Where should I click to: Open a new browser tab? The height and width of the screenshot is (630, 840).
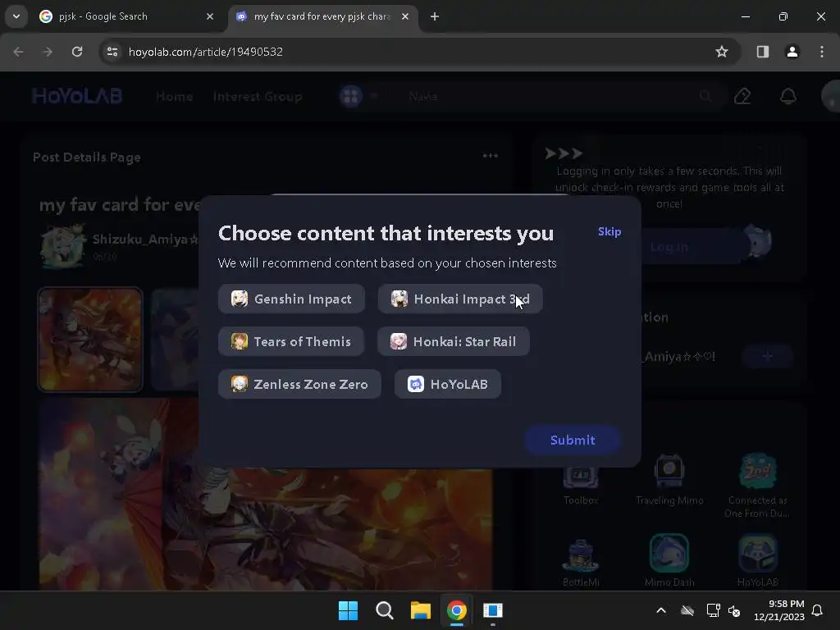pos(435,16)
